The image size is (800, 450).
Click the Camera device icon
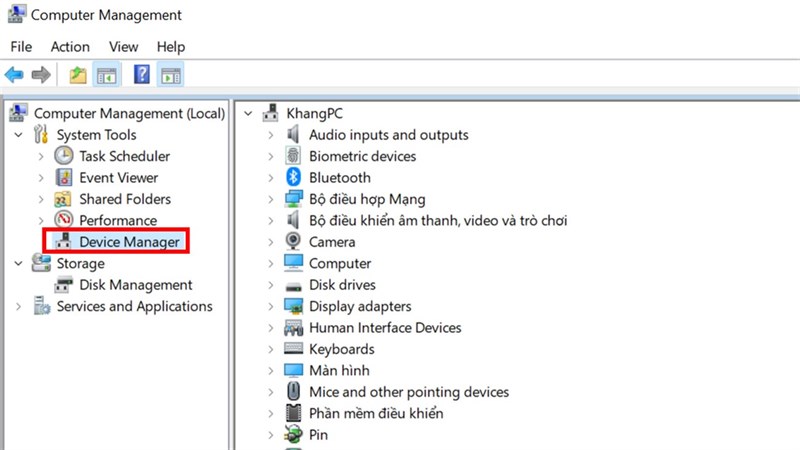pos(293,241)
